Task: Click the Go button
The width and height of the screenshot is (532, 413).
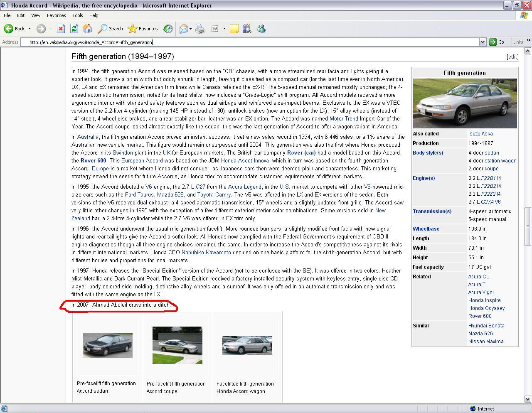Action: 497,42
